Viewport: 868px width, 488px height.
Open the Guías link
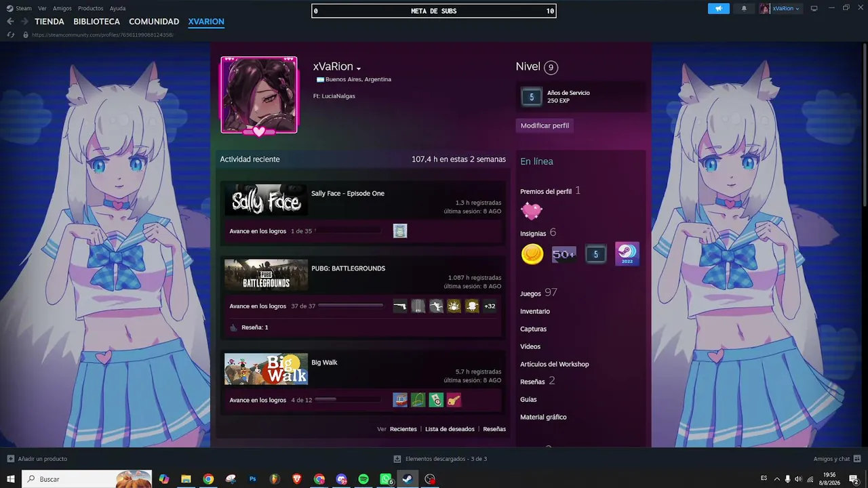pyautogui.click(x=528, y=399)
